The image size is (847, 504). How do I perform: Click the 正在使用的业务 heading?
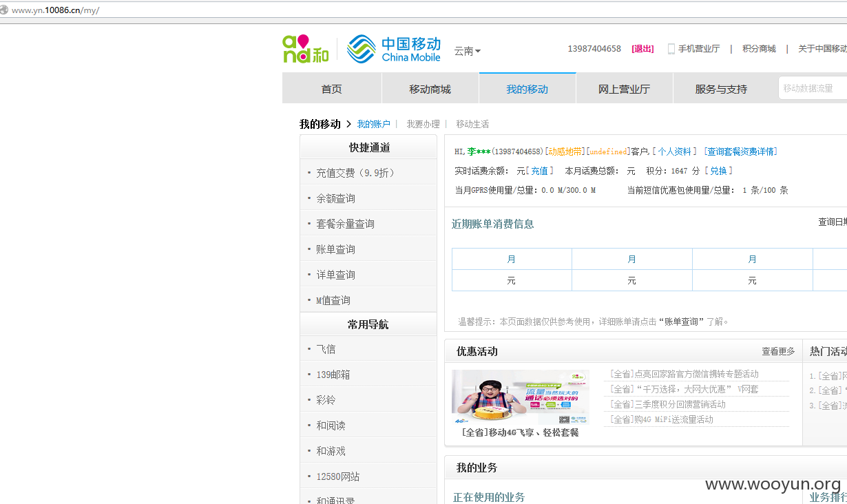click(489, 497)
